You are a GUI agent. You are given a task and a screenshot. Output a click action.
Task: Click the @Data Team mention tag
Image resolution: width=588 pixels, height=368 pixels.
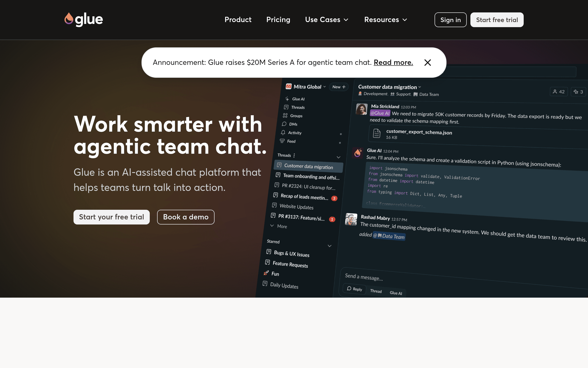[389, 236]
